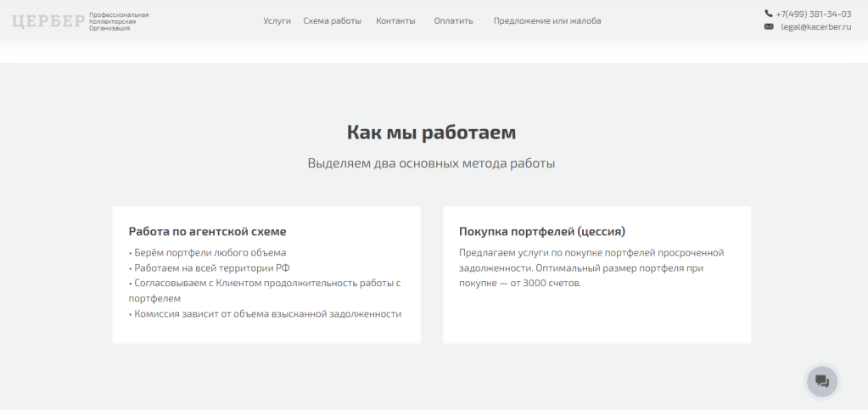Email legal@kacerber.ru link
Viewport: 868px width, 412px height.
pyautogui.click(x=816, y=26)
